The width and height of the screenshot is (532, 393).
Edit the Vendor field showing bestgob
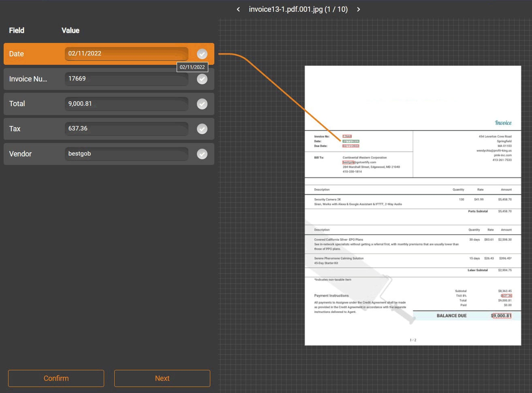(126, 154)
